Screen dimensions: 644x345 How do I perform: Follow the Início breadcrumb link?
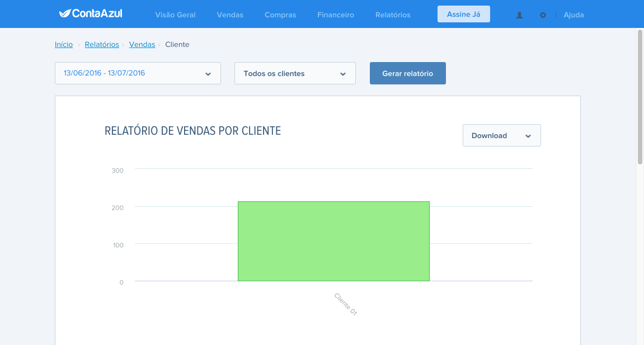[64, 44]
